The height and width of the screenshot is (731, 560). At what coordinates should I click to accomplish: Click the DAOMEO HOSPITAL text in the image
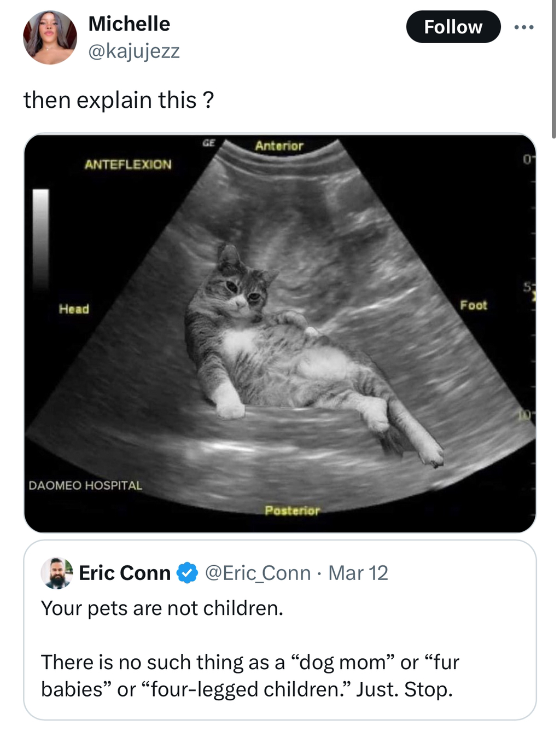pos(85,485)
